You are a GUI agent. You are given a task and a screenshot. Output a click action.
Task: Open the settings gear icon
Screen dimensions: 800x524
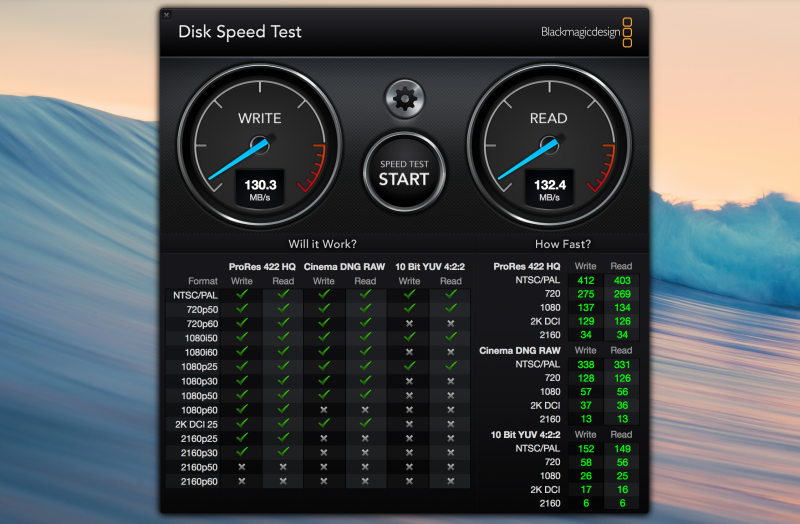point(405,98)
